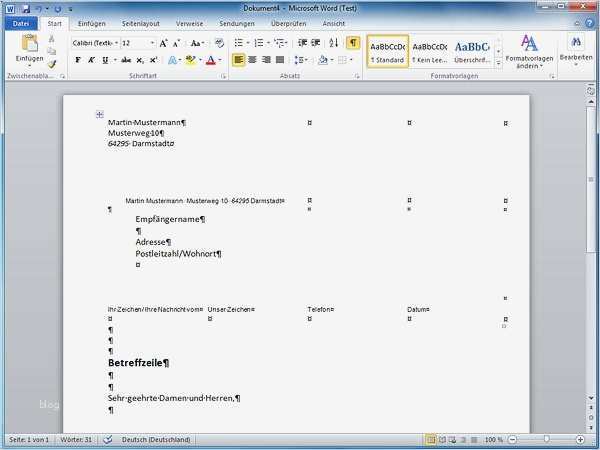The height and width of the screenshot is (450, 600).
Task: Click the copy icon in clipboard group
Action: tap(52, 51)
